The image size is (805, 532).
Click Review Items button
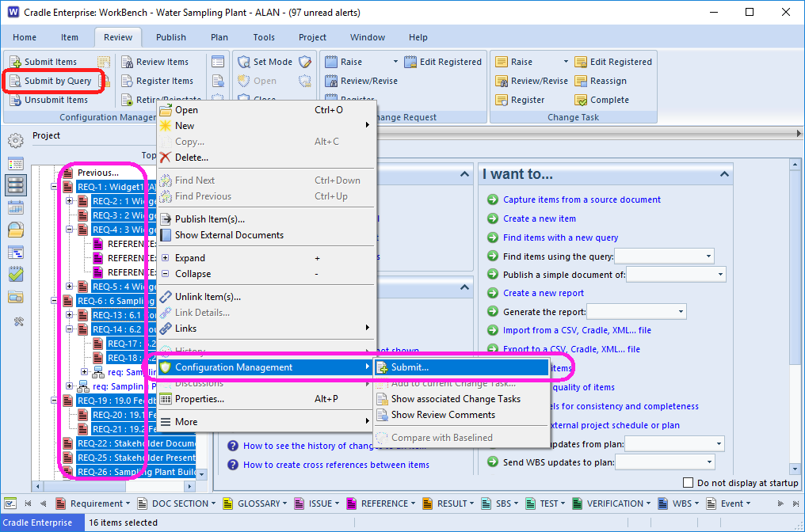[155, 62]
